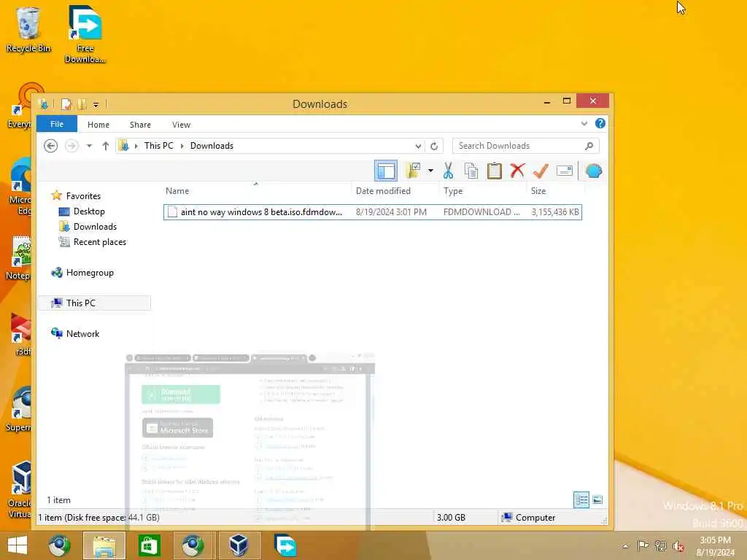Screen dimensions: 747x560
Task: Open address bar previous locations dropdown
Action: [x=418, y=146]
